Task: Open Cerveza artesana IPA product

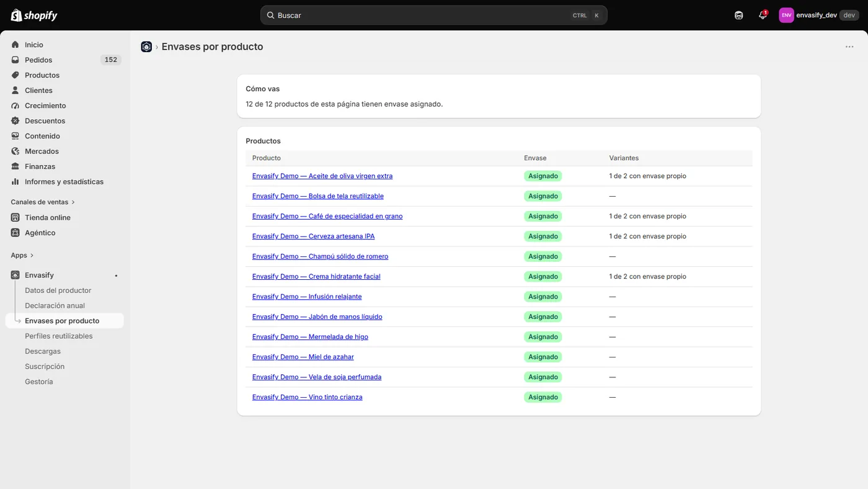Action: [313, 236]
